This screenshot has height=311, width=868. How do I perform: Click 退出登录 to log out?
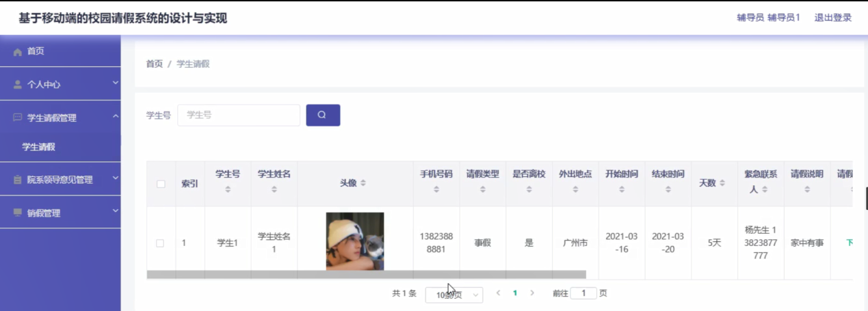(x=832, y=18)
